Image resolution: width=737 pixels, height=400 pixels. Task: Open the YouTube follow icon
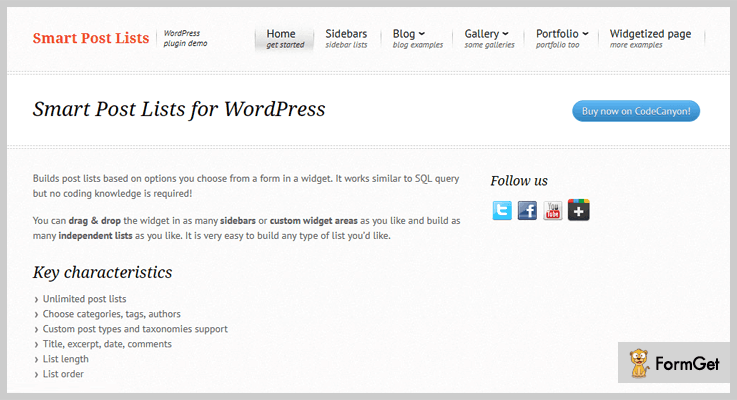pyautogui.click(x=553, y=210)
